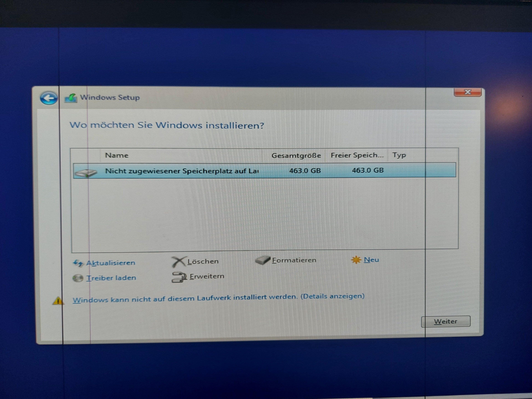532x399 pixels.
Task: Click the Neu link text
Action: (371, 260)
